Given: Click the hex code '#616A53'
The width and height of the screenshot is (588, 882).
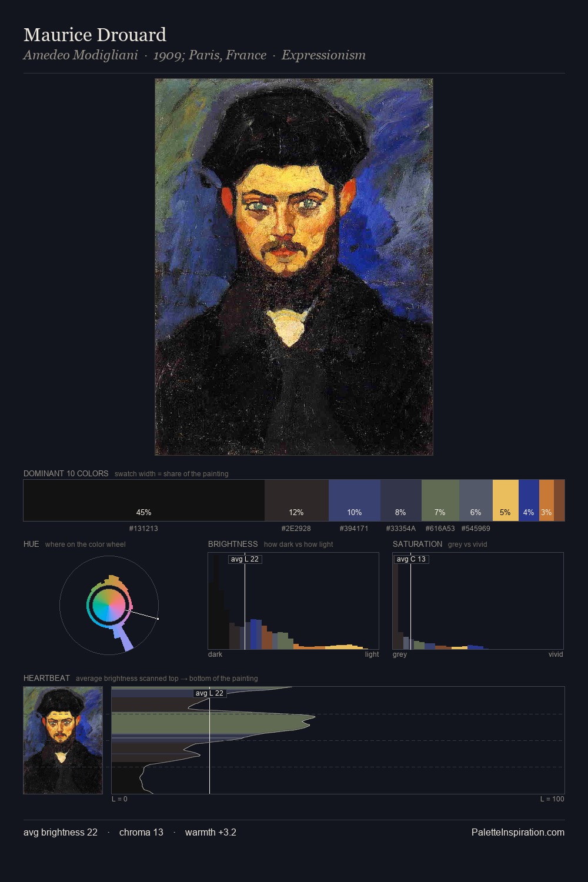Looking at the screenshot, I should point(440,529).
